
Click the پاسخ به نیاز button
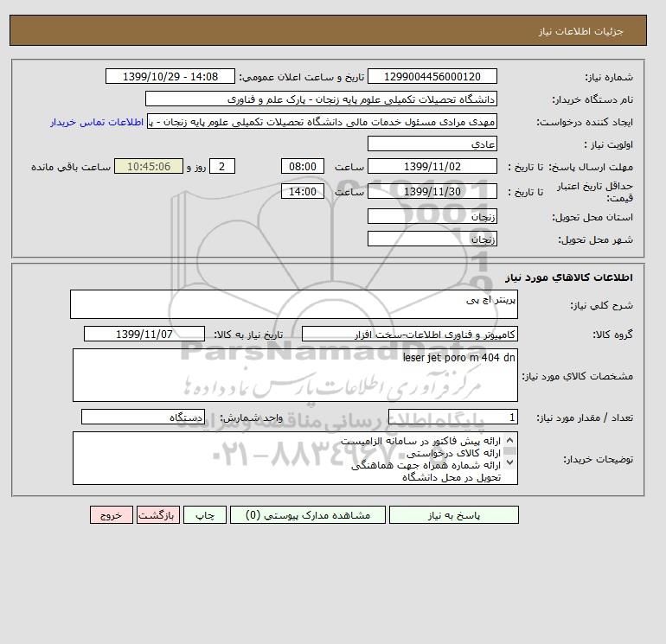pyautogui.click(x=453, y=515)
